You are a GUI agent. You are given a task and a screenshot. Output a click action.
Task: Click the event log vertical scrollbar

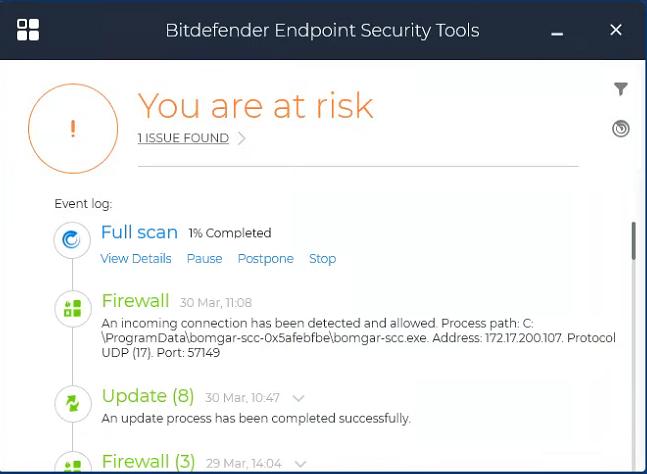(632, 241)
